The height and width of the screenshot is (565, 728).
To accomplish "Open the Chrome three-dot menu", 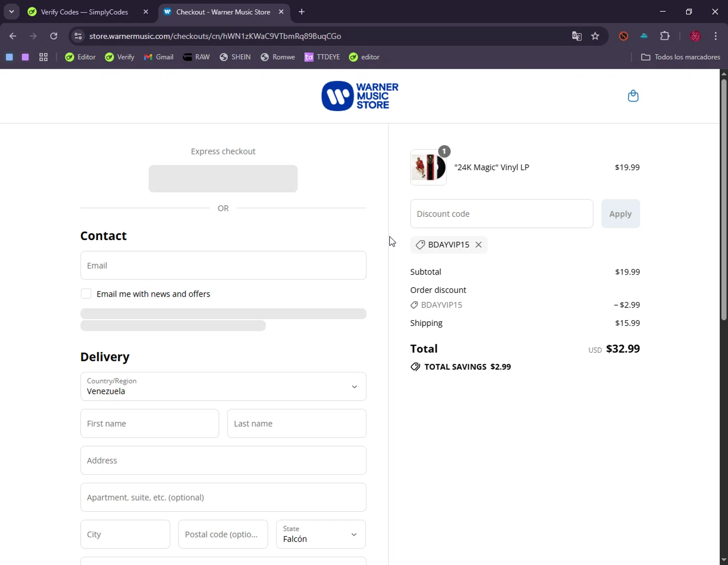I will point(716,36).
